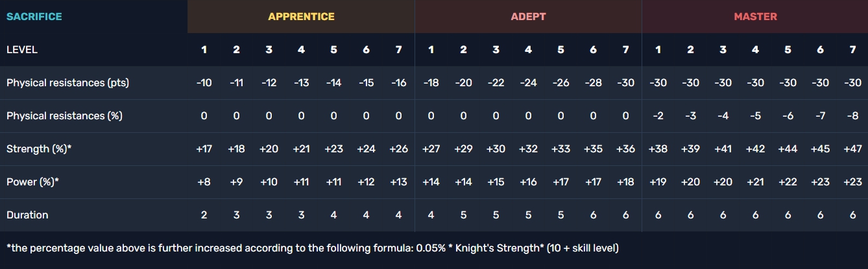Click the Physical resistances (%) row label

[64, 116]
